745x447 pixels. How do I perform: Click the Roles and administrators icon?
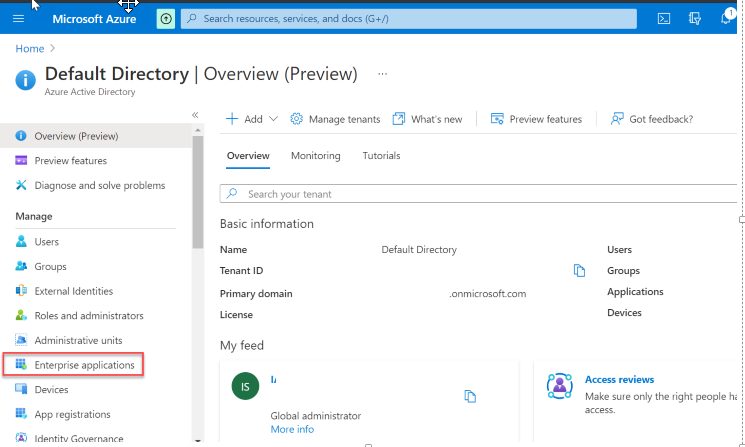click(x=21, y=315)
